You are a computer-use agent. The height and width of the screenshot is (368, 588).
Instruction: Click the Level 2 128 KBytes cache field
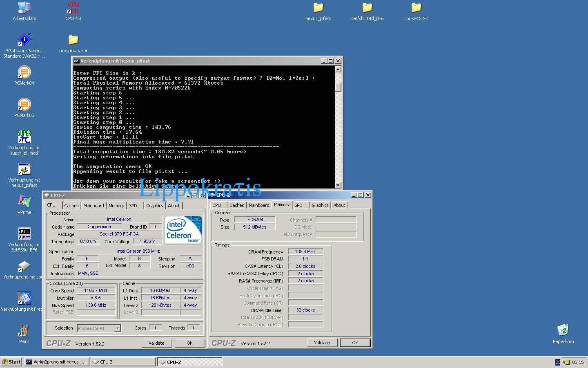coord(160,305)
